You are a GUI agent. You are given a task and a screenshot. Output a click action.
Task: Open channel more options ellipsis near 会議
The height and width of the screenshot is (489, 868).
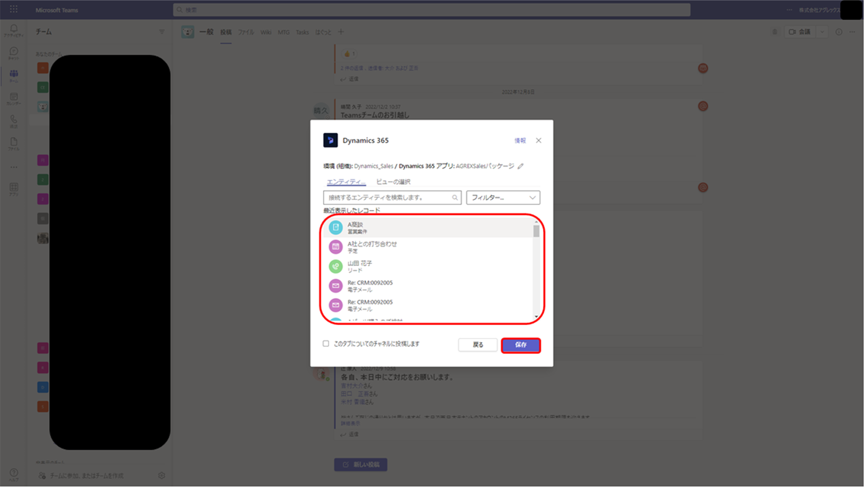852,32
